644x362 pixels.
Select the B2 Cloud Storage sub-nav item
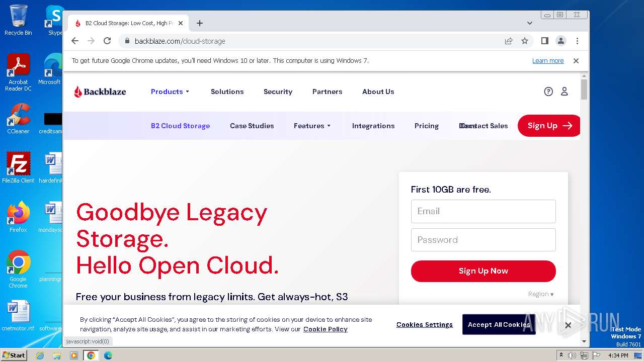click(x=180, y=126)
